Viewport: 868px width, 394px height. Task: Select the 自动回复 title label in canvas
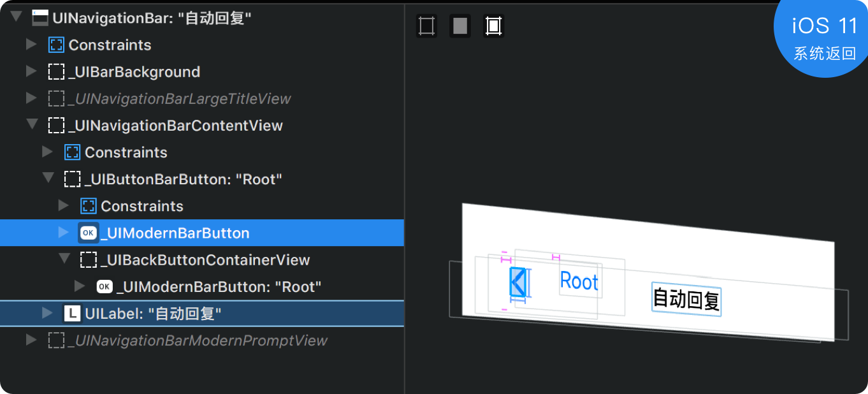click(686, 298)
